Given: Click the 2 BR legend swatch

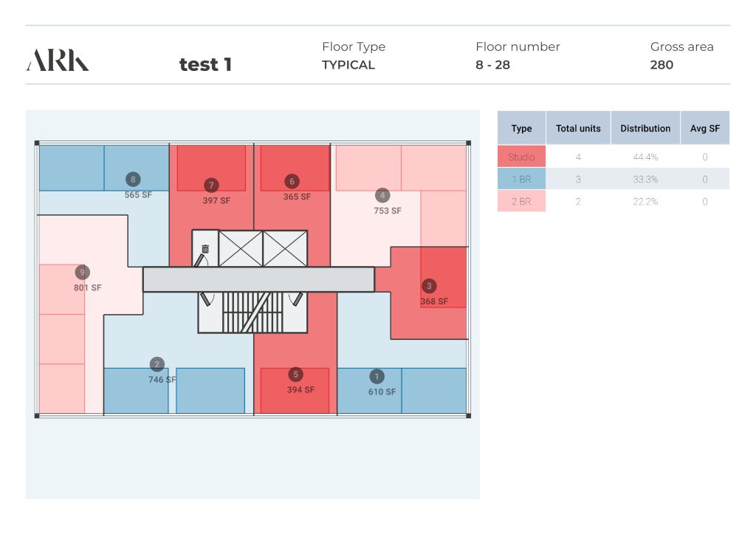Looking at the screenshot, I should coord(521,201).
